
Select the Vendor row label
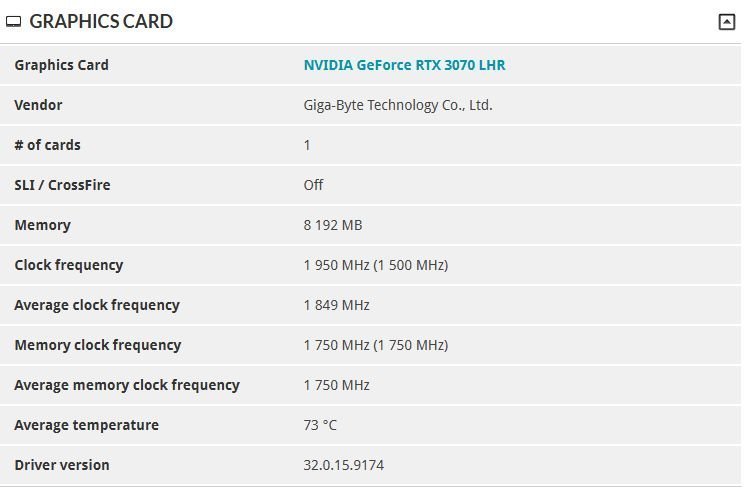[38, 105]
